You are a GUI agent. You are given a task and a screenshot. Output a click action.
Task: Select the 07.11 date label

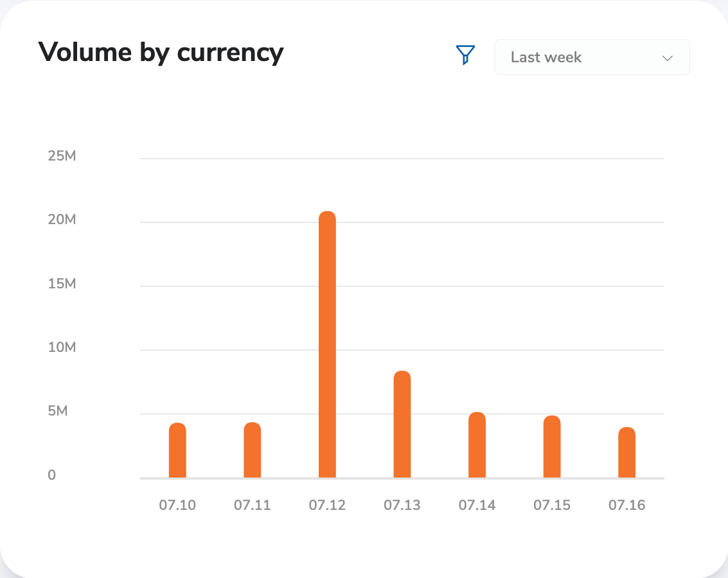pos(252,505)
